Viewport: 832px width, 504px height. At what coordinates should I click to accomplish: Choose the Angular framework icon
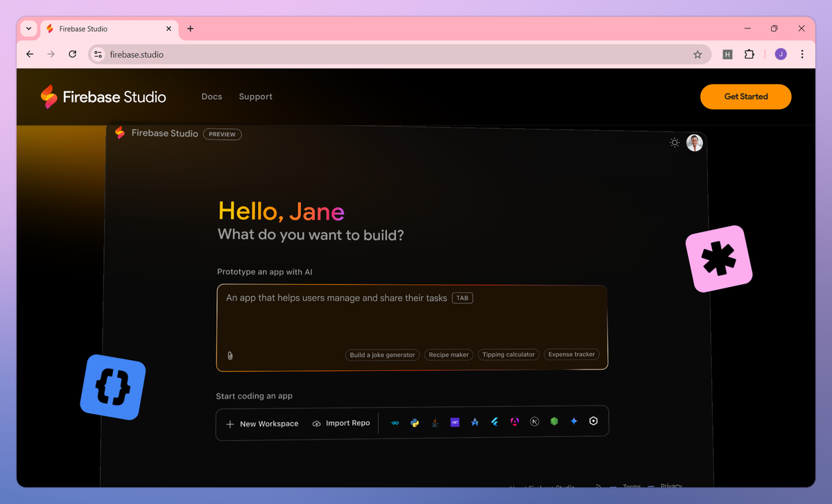514,422
